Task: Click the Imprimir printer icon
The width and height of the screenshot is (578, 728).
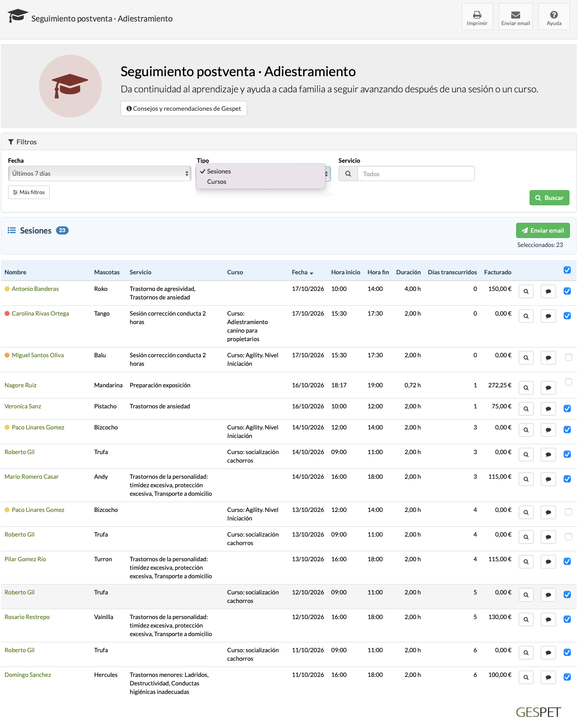Action: pyautogui.click(x=477, y=17)
